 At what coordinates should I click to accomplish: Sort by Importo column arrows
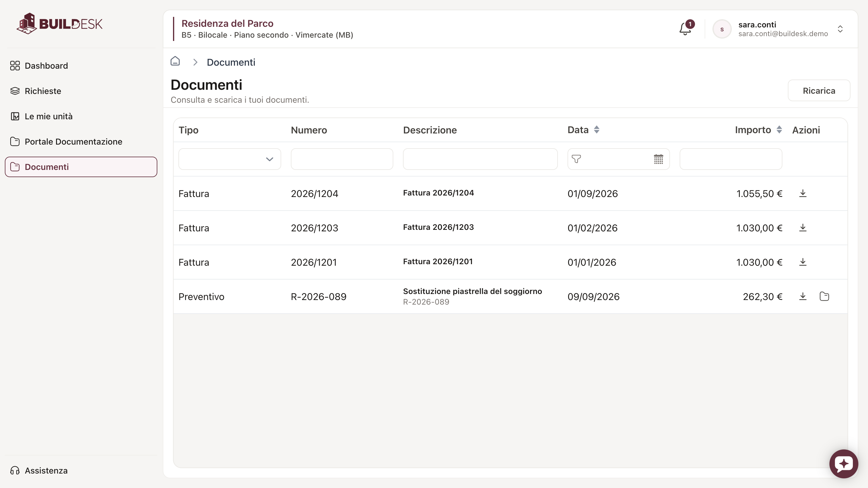779,130
